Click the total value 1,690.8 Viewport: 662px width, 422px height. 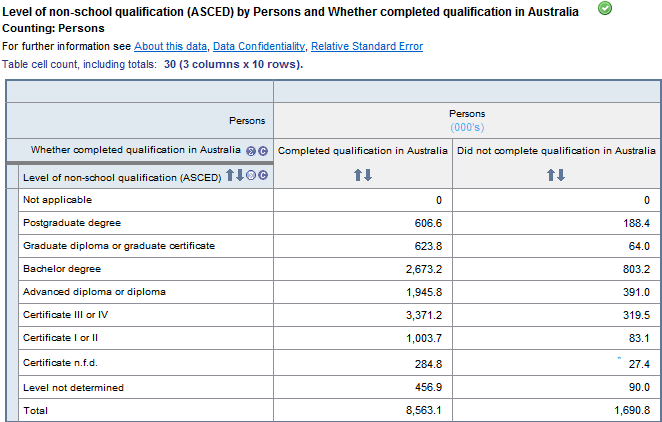[x=632, y=410]
